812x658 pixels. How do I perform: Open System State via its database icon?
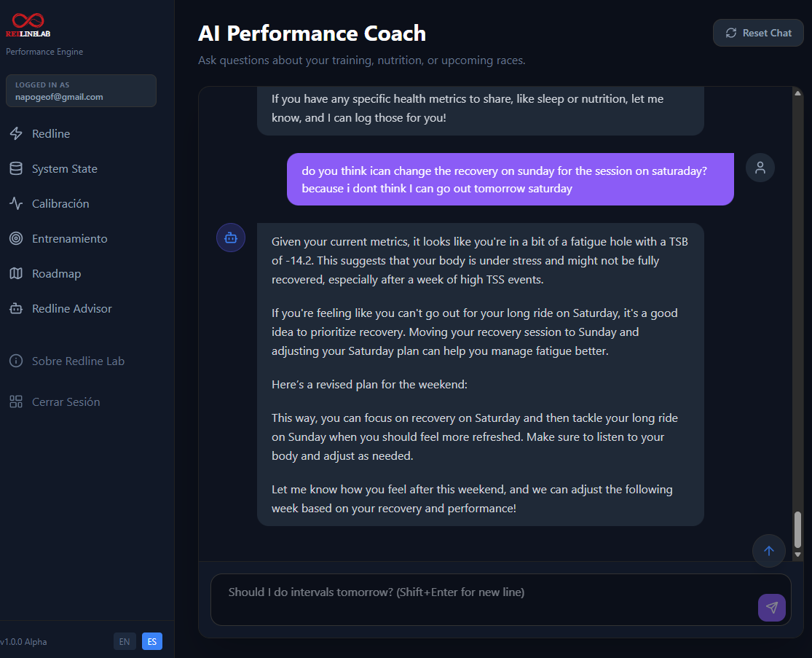coord(16,168)
